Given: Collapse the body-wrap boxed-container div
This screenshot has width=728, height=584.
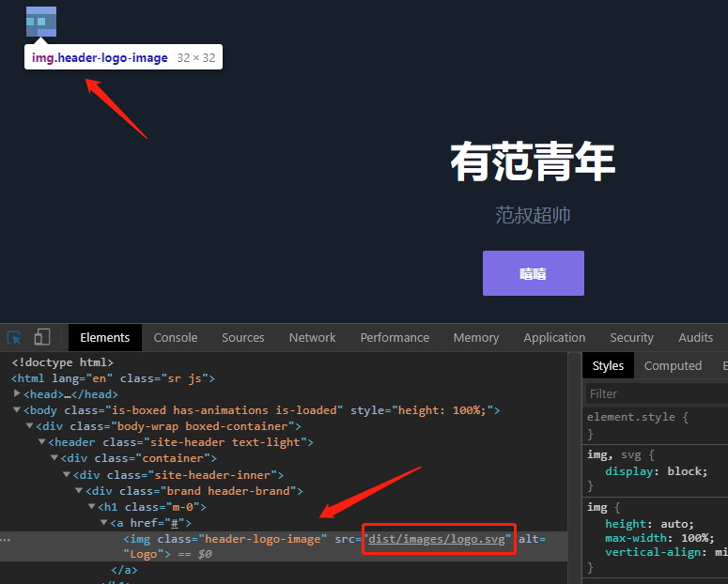Looking at the screenshot, I should [29, 425].
